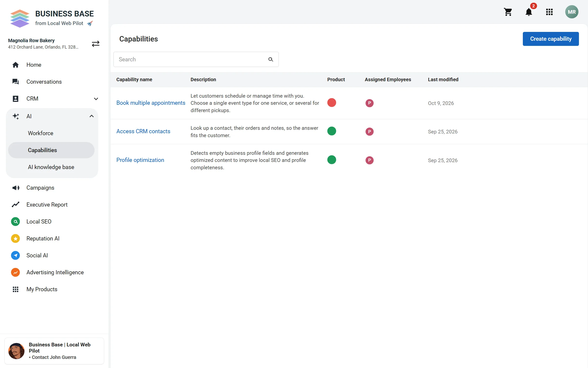Click Contact John Guerra profile photo
Image resolution: width=588 pixels, height=368 pixels.
click(16, 351)
